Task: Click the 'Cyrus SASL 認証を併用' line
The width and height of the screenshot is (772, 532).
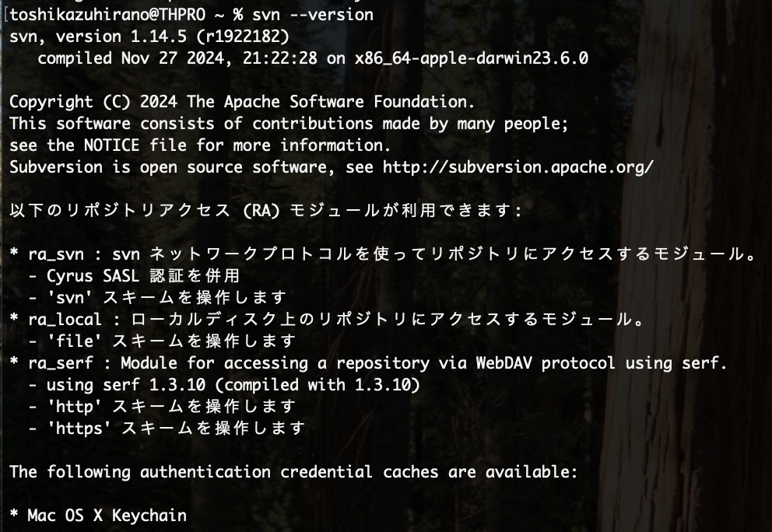Action: (134, 275)
